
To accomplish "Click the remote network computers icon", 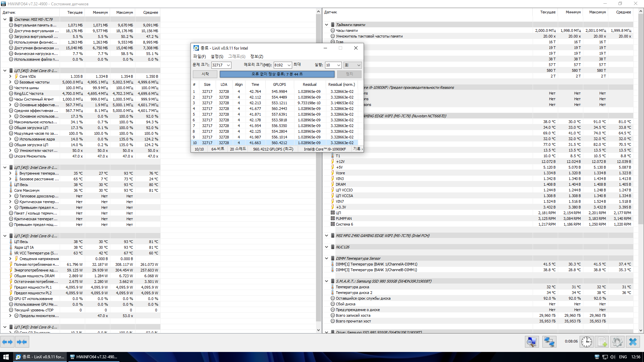I will (x=549, y=342).
